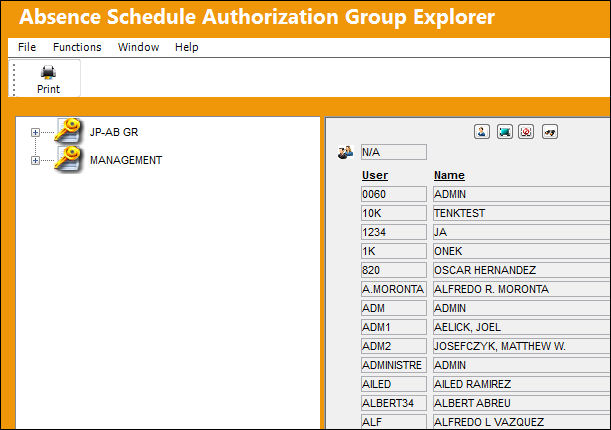611x430 pixels.
Task: Select user cell ADM1
Action: click(x=394, y=327)
